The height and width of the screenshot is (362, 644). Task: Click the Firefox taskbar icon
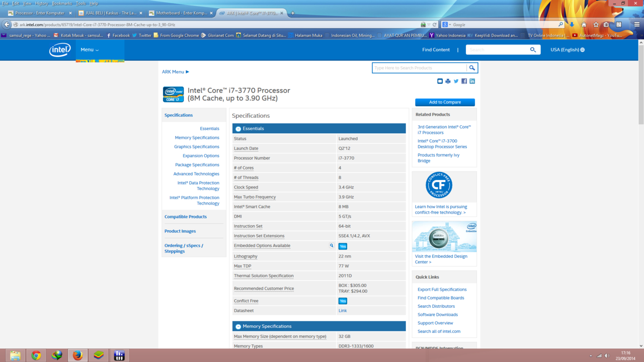point(77,355)
